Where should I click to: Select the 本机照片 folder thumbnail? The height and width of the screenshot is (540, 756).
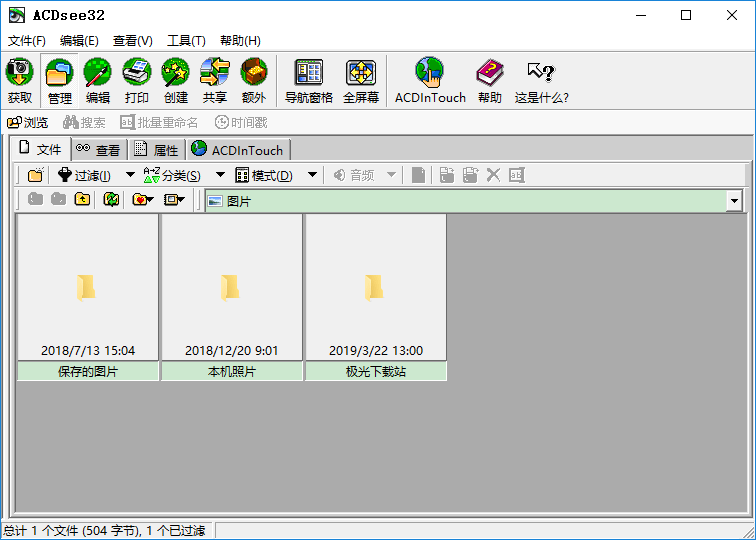[x=232, y=287]
